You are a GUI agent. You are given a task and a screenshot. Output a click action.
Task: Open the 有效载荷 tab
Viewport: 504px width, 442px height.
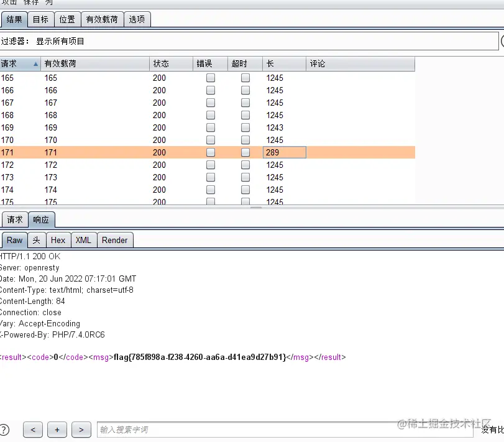[102, 20]
